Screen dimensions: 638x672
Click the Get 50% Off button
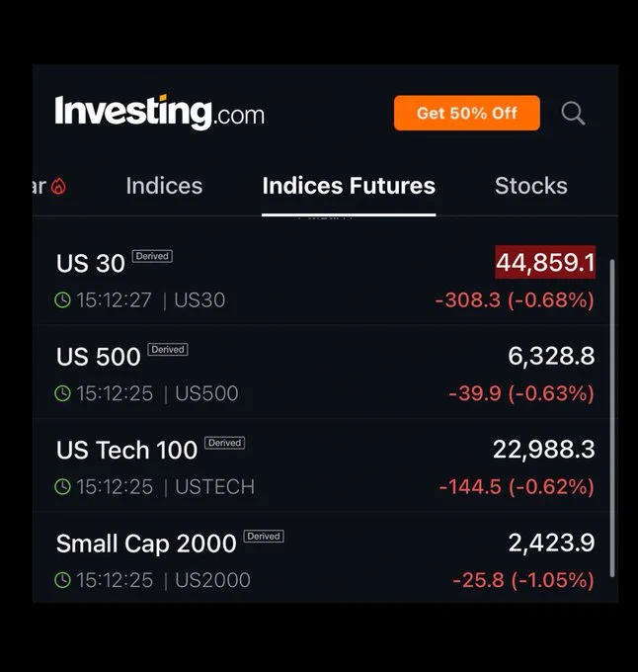click(x=467, y=113)
